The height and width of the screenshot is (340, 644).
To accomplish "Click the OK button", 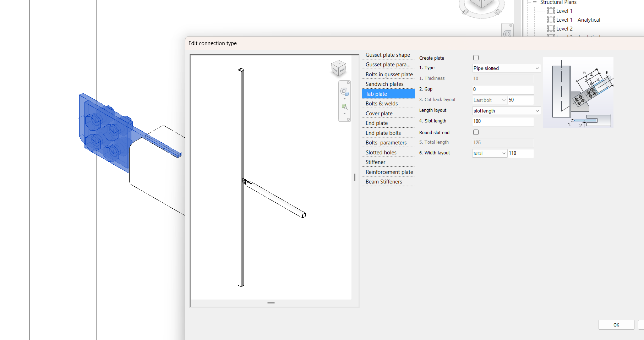I will (x=616, y=325).
